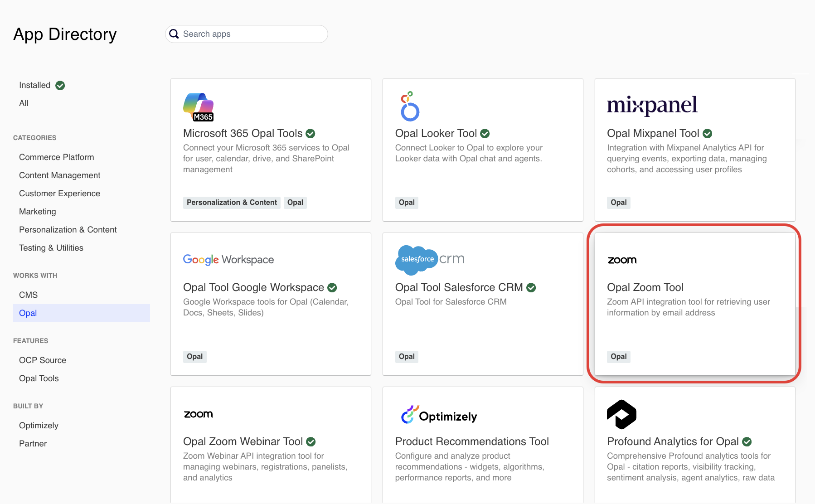Click 'Opal Tool for Salesforce CRM' description

[x=451, y=302]
